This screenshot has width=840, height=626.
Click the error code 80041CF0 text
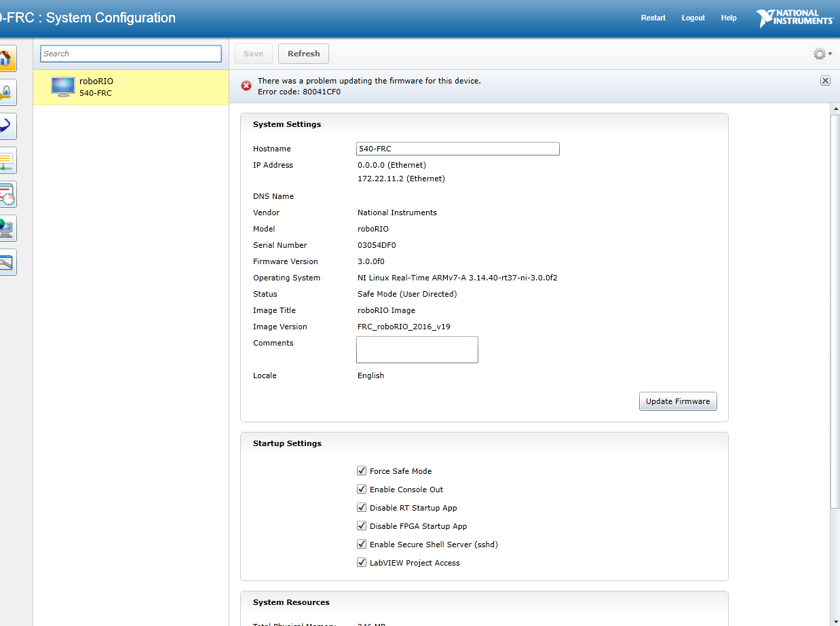299,92
